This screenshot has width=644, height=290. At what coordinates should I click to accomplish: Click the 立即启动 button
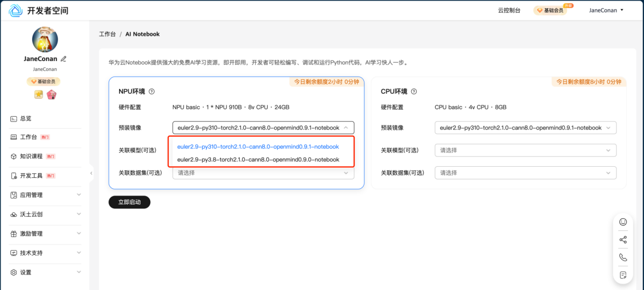coord(130,202)
